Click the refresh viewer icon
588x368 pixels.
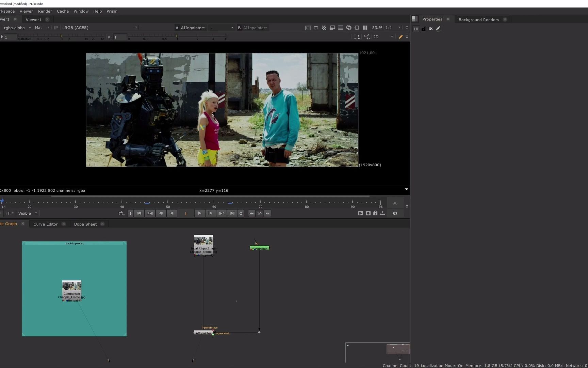click(349, 28)
